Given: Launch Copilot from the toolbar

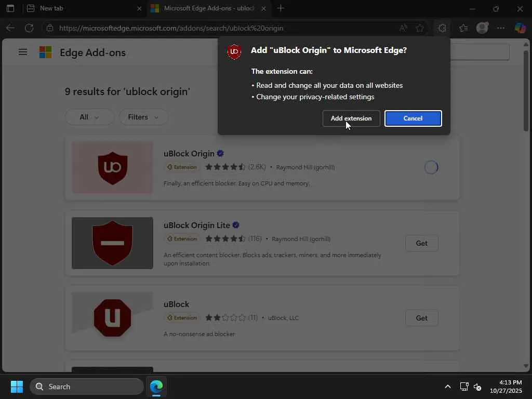Looking at the screenshot, I should click(520, 28).
